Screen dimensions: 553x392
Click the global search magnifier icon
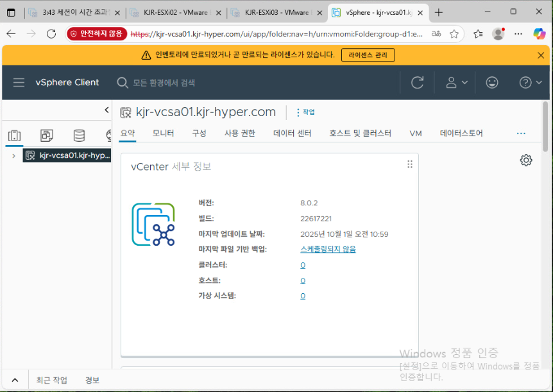point(123,83)
